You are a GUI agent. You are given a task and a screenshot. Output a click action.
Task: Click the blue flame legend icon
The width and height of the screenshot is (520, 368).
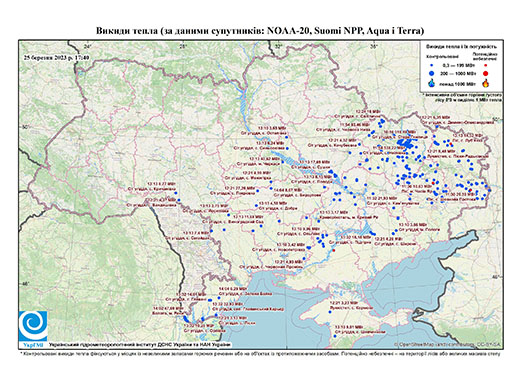[x=432, y=83]
